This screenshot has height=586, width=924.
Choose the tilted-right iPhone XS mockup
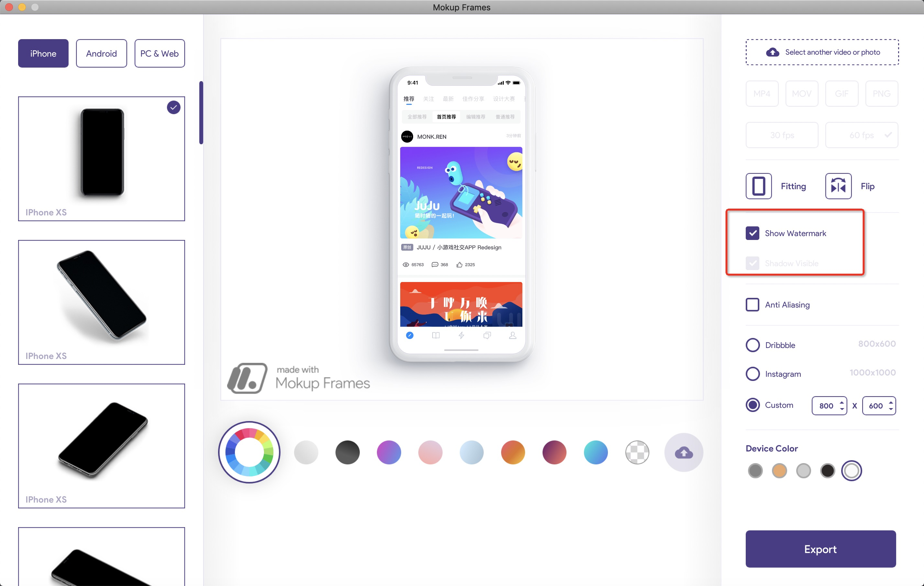coord(101,302)
